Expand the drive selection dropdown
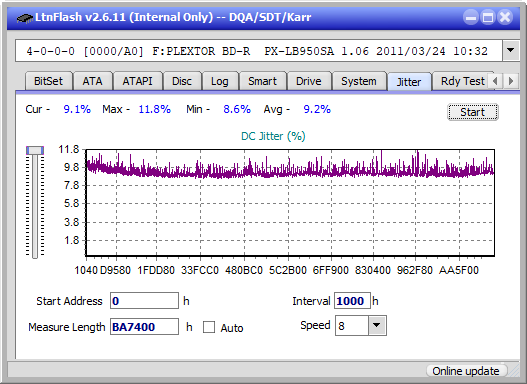Screen dimensions: 527x384 click(511, 51)
